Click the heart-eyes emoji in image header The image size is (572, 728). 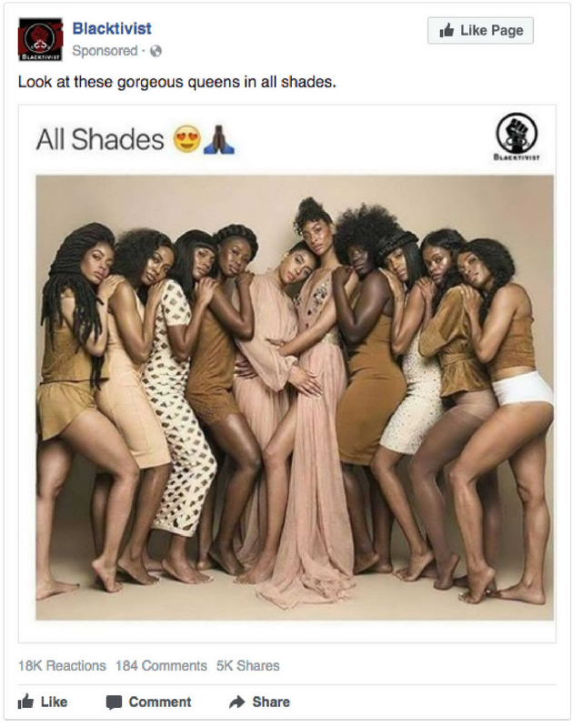[187, 139]
